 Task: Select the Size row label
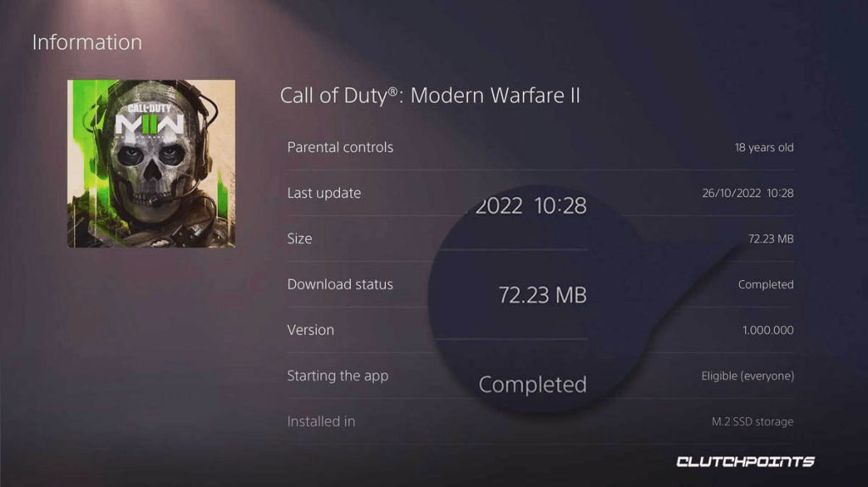point(299,238)
